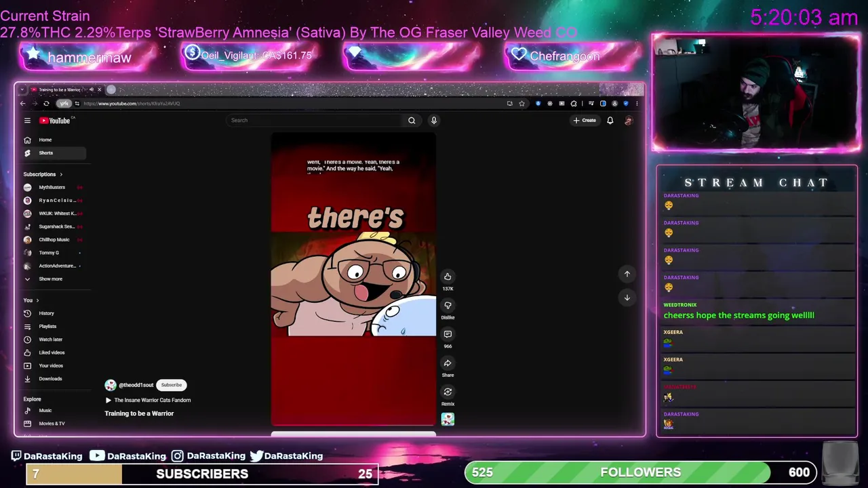This screenshot has width=868, height=488.
Task: Open the tab search dropdown arrow
Action: point(22,89)
